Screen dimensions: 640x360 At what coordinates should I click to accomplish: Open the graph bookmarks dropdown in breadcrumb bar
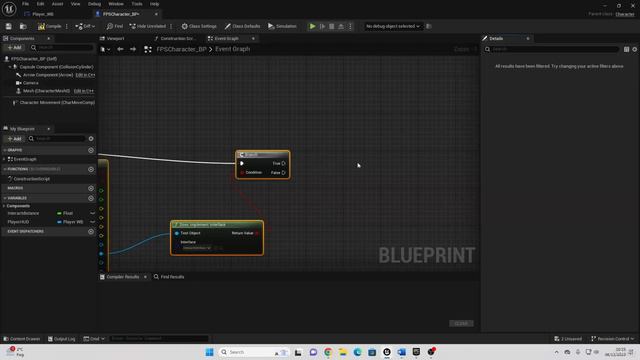pos(105,49)
